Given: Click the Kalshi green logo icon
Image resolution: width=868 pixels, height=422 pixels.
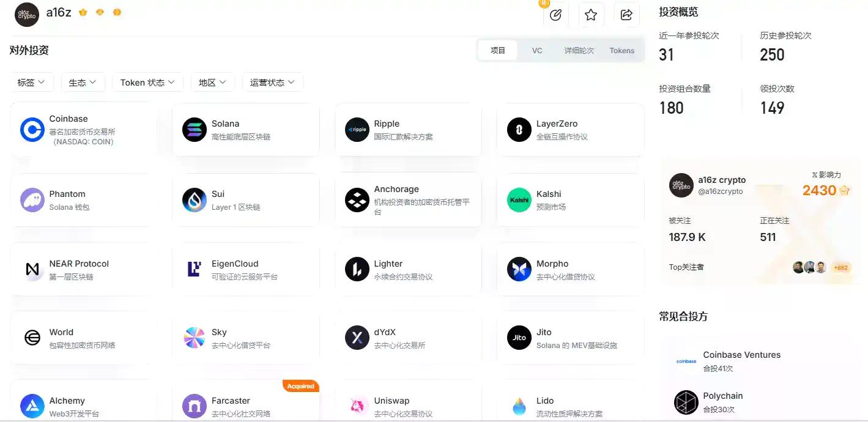Looking at the screenshot, I should pos(518,200).
